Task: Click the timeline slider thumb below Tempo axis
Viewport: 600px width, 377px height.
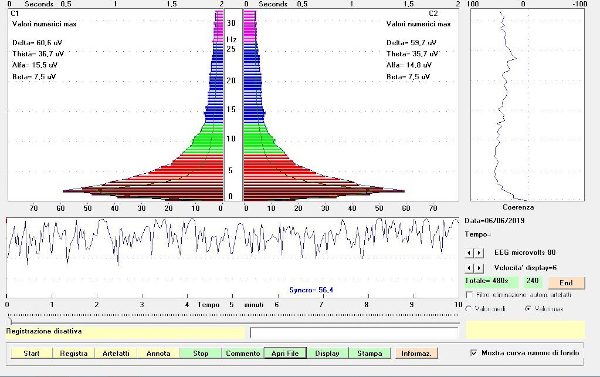Action: [x=10, y=321]
